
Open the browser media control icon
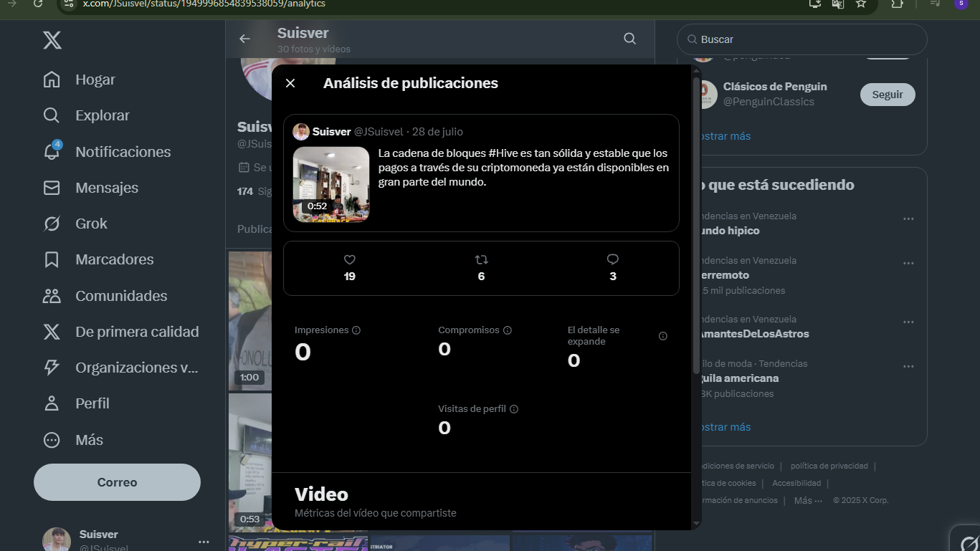[935, 4]
